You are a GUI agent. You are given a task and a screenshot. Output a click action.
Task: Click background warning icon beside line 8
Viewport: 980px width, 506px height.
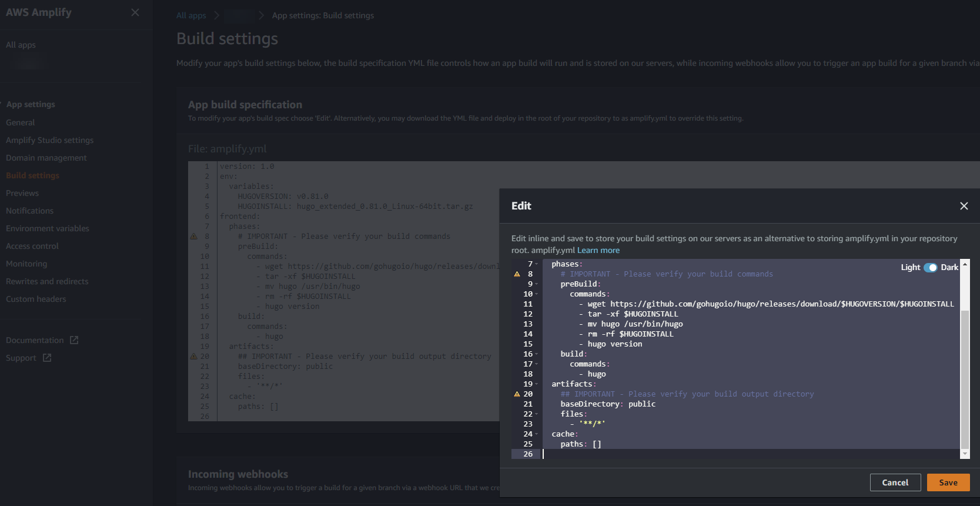(193, 237)
